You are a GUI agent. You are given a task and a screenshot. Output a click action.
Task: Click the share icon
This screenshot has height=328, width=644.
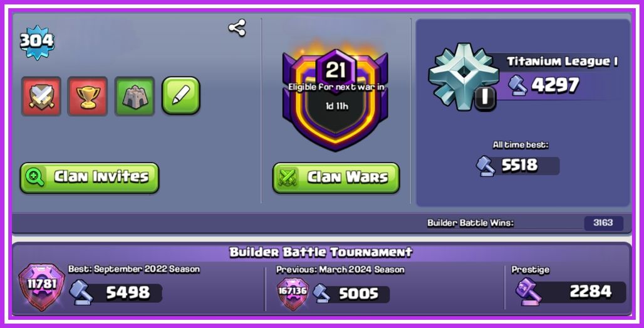click(237, 28)
